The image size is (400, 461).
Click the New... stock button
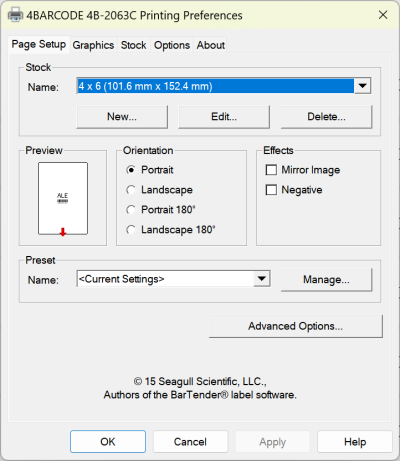(x=122, y=117)
